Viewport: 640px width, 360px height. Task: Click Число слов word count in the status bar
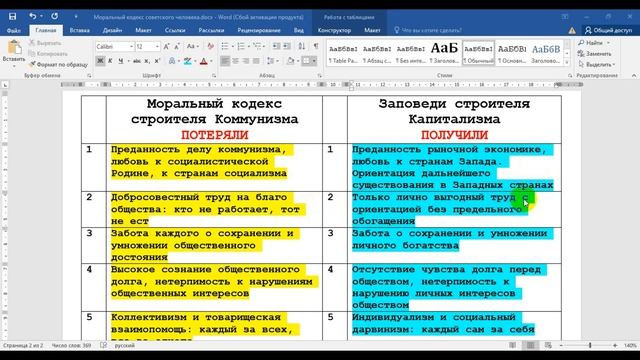[x=71, y=345]
